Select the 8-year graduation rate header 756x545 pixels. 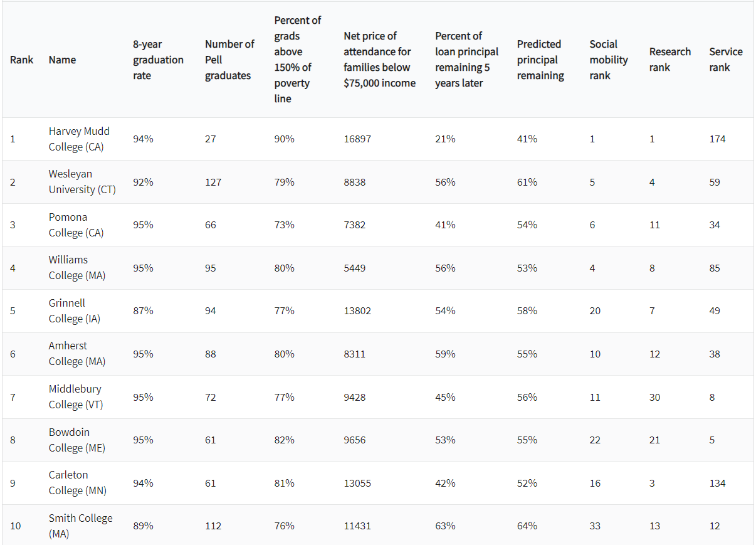pos(158,60)
